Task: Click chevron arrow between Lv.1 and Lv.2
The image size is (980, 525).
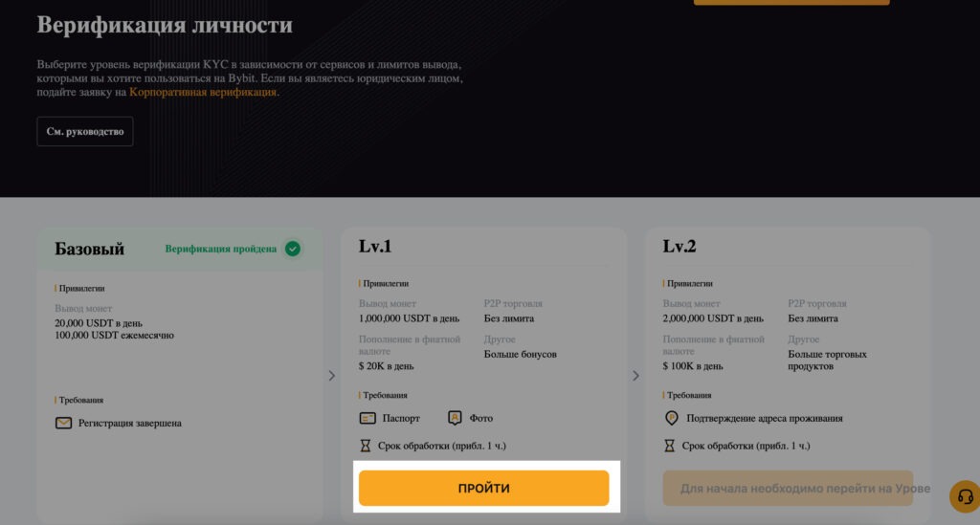Action: (x=635, y=376)
